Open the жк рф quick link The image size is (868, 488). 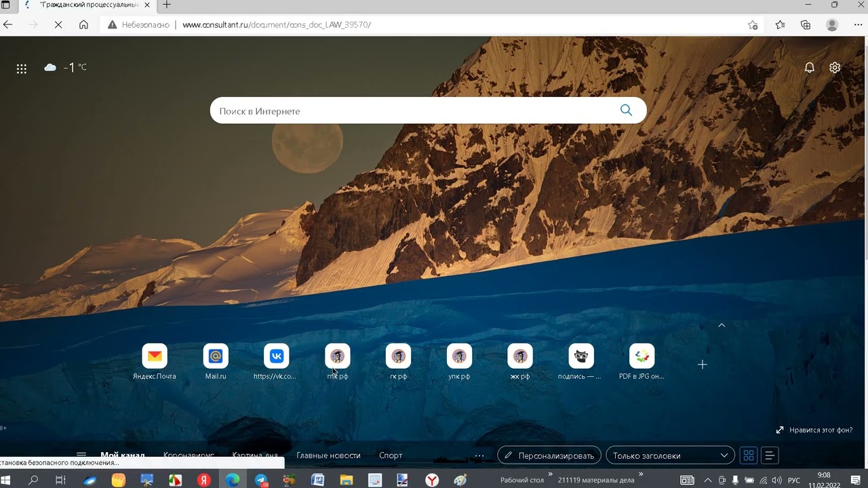click(520, 362)
